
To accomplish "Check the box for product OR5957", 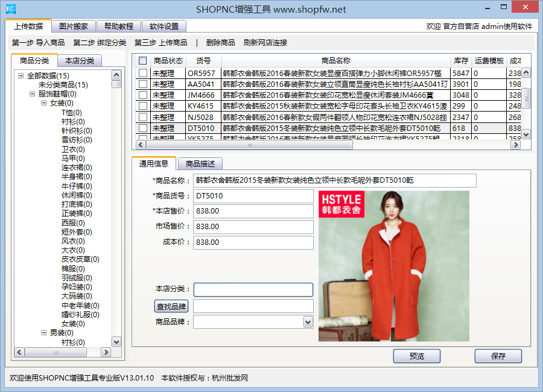I will pos(142,73).
